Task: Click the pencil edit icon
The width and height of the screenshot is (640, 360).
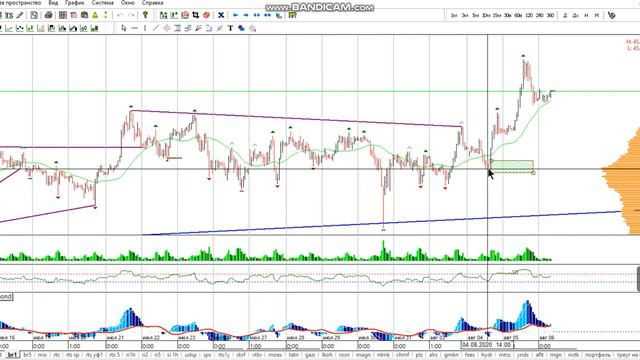Action: (x=20, y=16)
